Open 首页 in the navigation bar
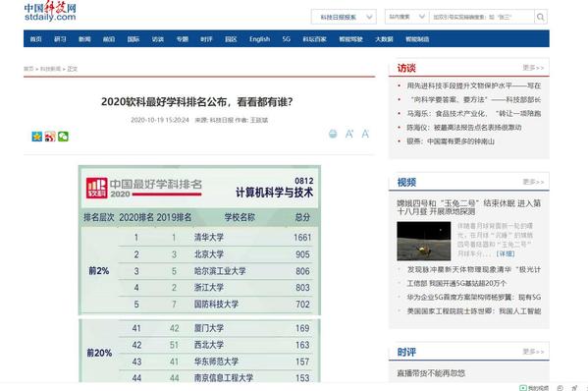Image resolution: width=588 pixels, height=391 pixels. 35,39
